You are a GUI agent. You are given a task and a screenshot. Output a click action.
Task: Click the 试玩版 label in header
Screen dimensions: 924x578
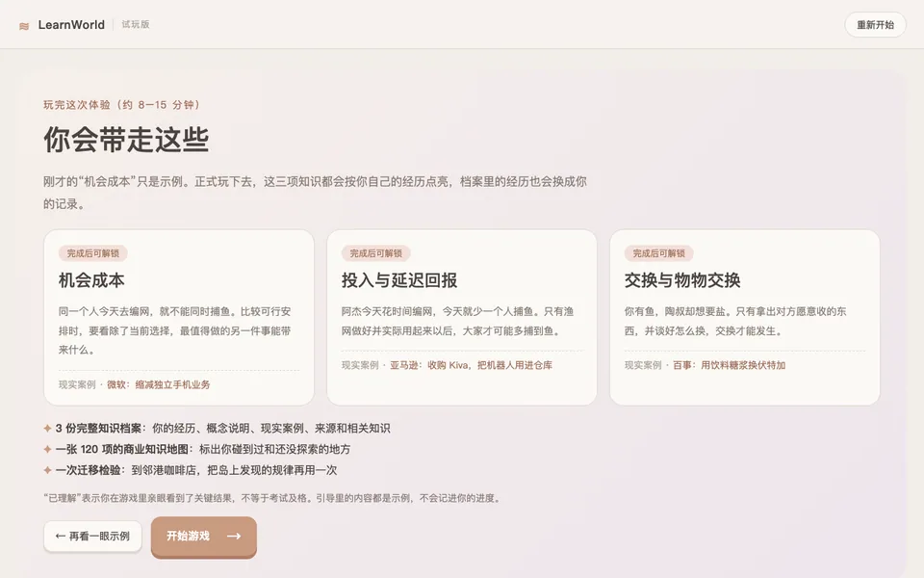tap(136, 24)
